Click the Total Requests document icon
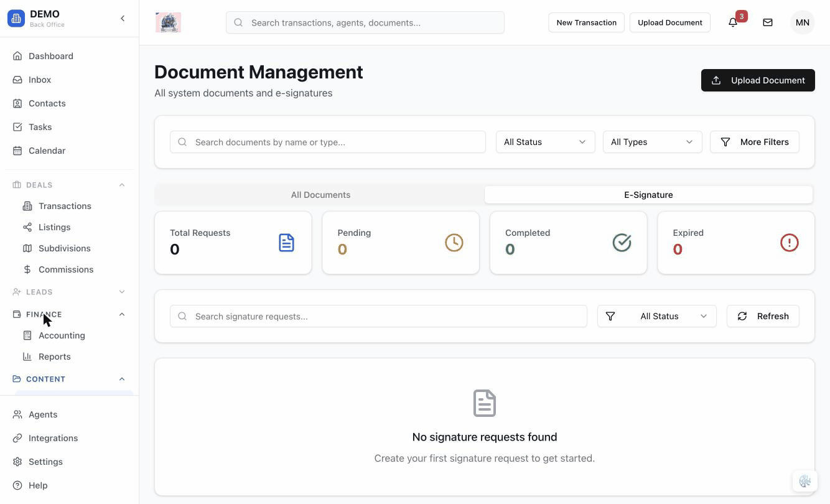 pos(286,243)
